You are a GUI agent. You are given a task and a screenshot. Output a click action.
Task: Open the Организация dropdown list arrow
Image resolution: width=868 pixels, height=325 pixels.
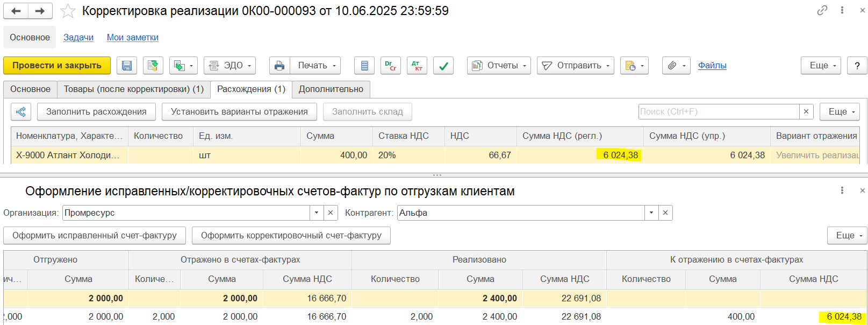click(x=317, y=213)
